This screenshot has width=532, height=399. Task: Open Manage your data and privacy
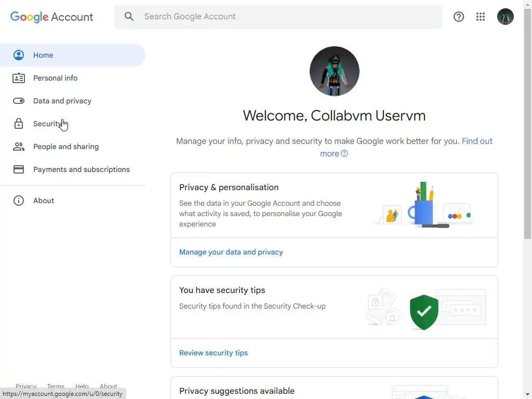point(231,252)
